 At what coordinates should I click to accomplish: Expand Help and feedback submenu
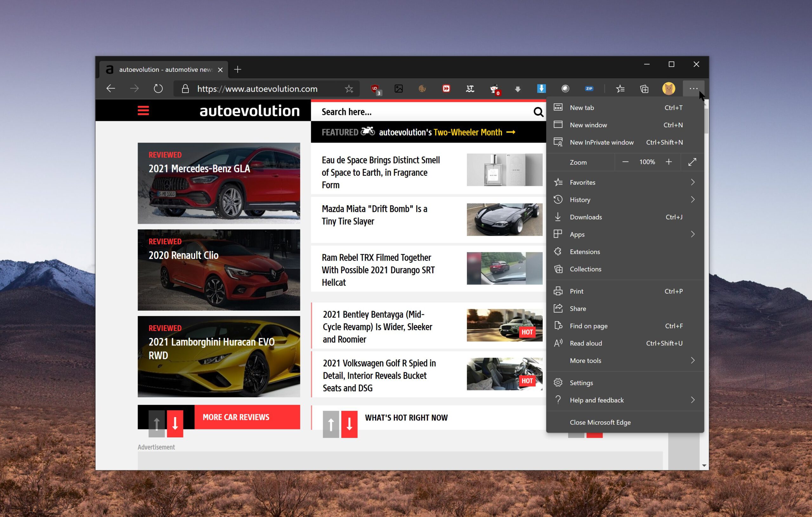point(625,400)
